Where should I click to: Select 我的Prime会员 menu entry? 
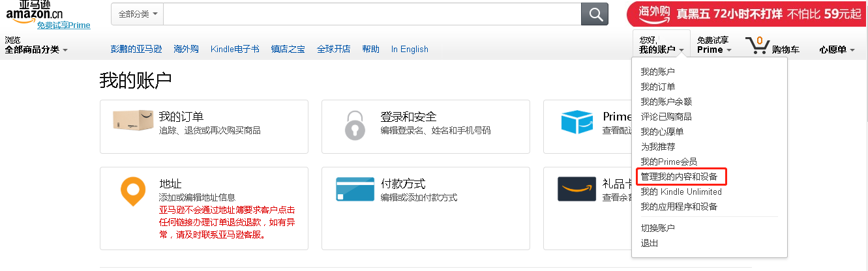click(x=668, y=162)
